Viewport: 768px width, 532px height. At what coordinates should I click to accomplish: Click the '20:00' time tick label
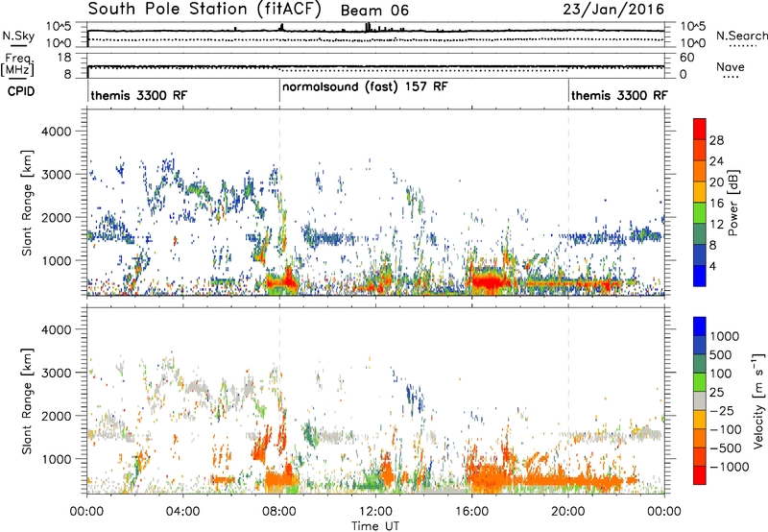coord(567,512)
